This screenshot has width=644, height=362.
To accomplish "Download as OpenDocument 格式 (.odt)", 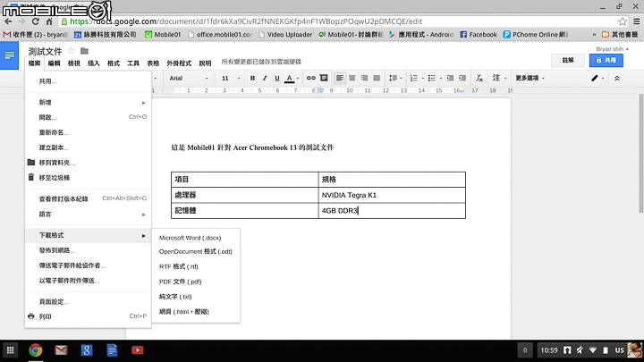I will 196,251.
